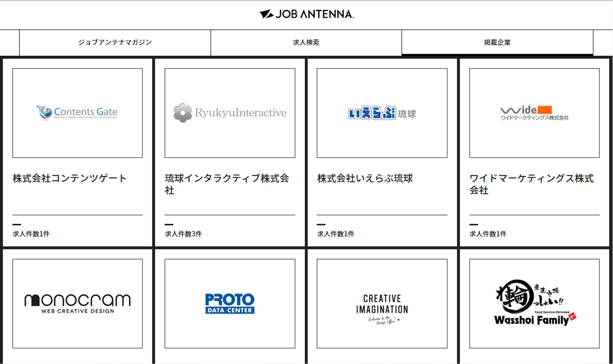This screenshot has width=613, height=364.
Task: Click 株式会社いえらぶ琉球 company title
Action: click(x=365, y=178)
